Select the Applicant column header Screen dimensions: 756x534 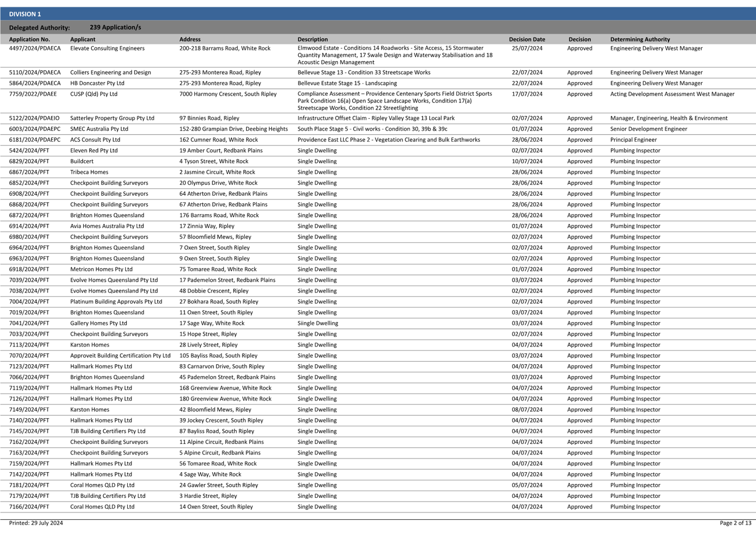coord(82,39)
